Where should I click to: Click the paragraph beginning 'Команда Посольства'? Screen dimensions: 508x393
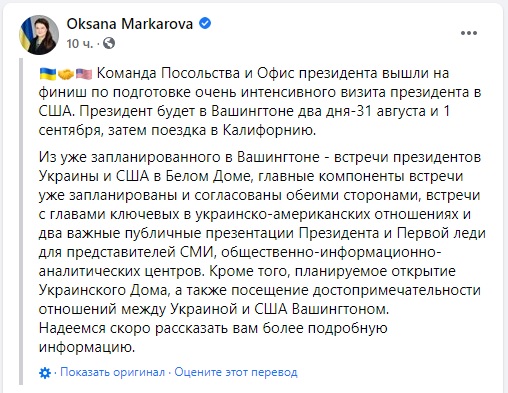(x=260, y=102)
